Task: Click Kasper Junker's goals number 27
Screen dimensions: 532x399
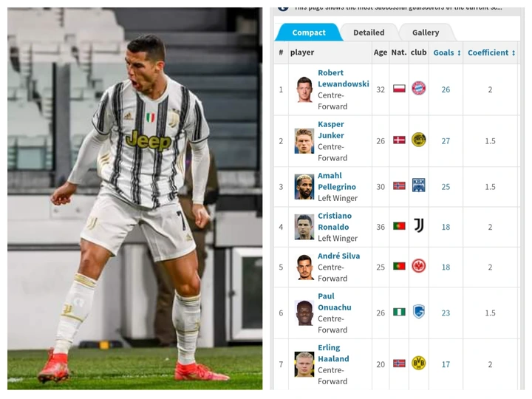Action: tap(446, 141)
